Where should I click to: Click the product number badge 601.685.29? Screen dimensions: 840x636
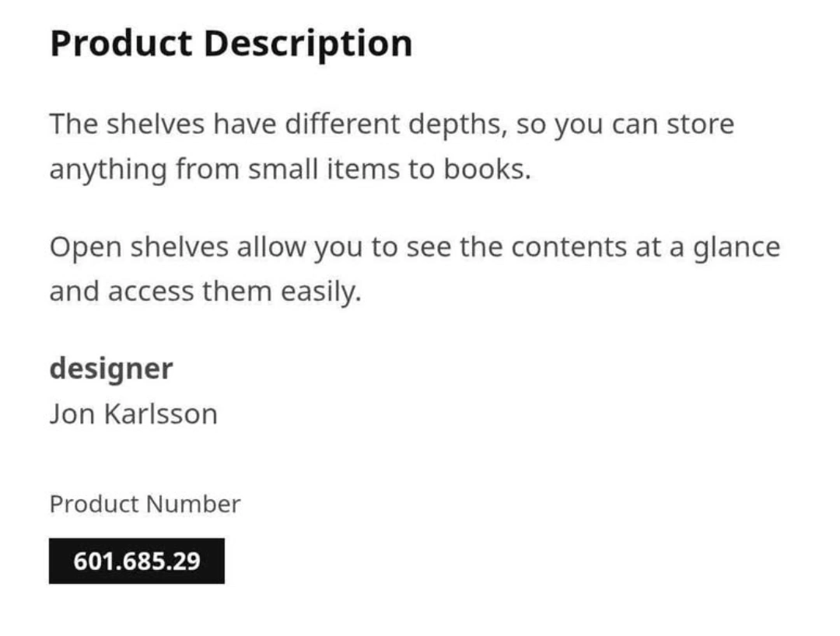[x=137, y=561]
